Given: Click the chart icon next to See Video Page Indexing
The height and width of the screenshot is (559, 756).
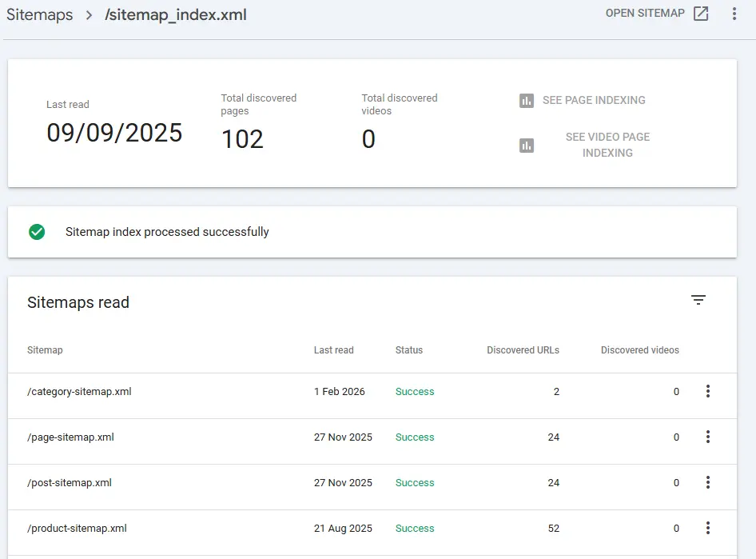Looking at the screenshot, I should (x=526, y=146).
